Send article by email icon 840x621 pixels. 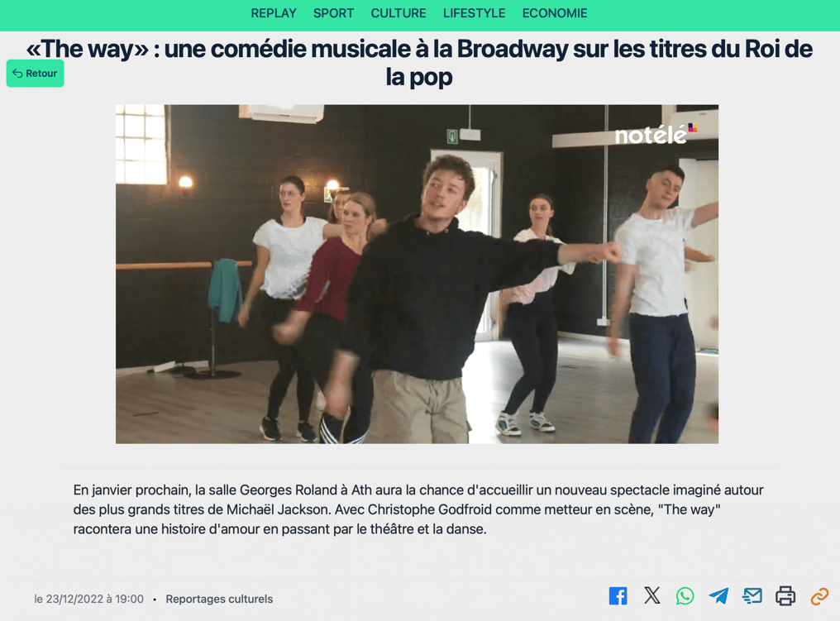click(752, 596)
